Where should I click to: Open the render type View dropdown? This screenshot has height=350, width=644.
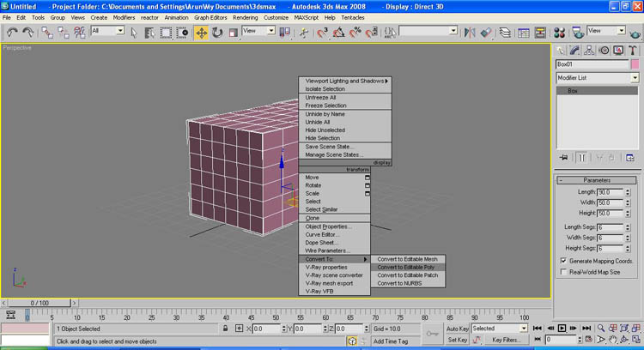[x=606, y=31]
